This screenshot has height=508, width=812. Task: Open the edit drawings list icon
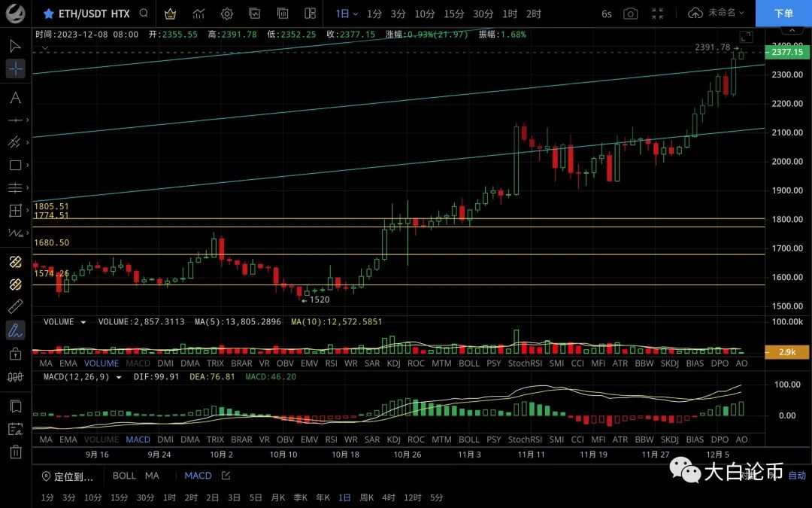click(16, 429)
